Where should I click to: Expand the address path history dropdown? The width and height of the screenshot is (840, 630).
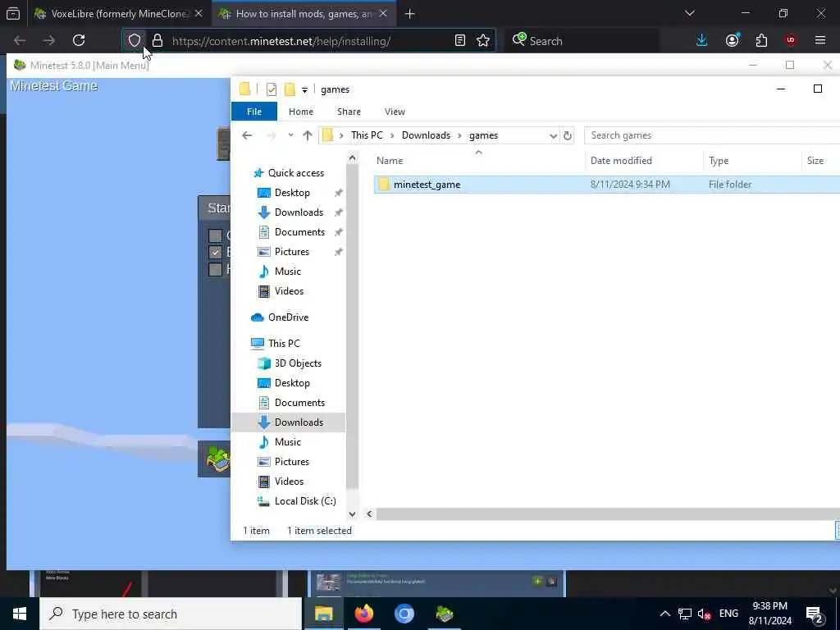tap(554, 135)
